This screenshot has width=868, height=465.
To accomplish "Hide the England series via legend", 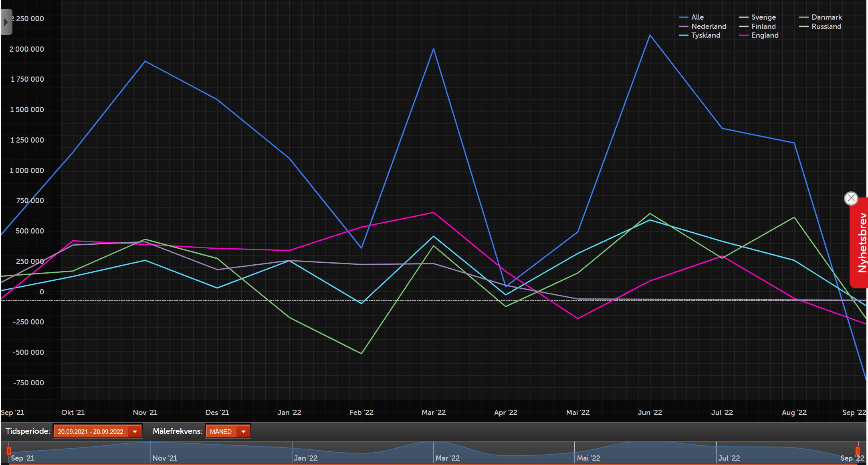I will coord(765,35).
